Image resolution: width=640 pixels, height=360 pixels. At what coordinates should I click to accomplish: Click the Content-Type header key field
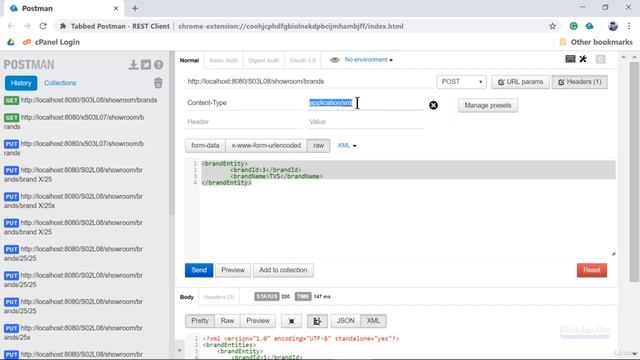point(244,103)
